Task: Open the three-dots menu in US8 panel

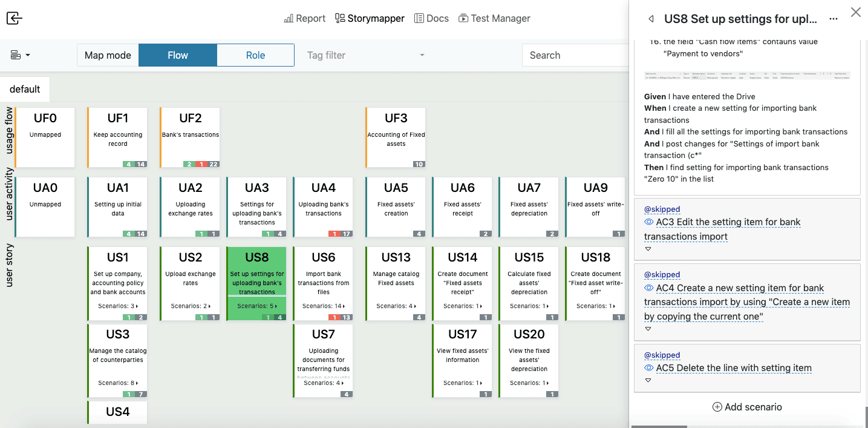Action: click(x=834, y=19)
